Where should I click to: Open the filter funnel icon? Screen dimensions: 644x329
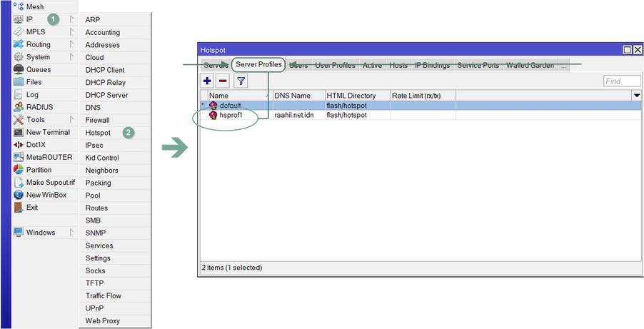241,81
